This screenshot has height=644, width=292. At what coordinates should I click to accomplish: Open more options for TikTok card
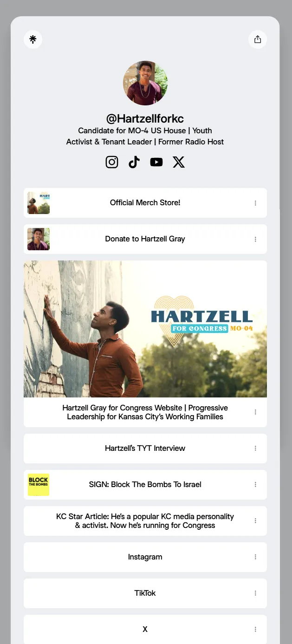pyautogui.click(x=255, y=593)
